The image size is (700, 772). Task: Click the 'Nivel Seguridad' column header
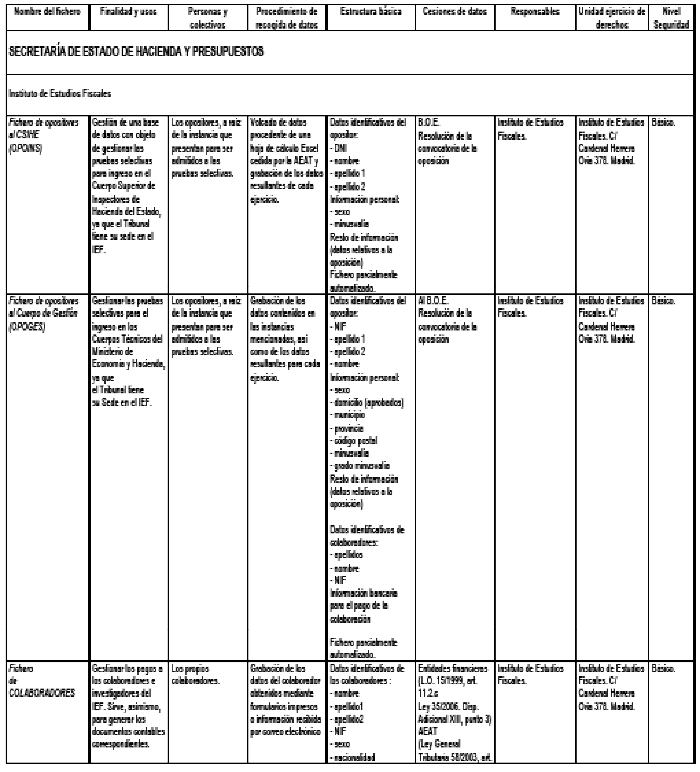(671, 18)
